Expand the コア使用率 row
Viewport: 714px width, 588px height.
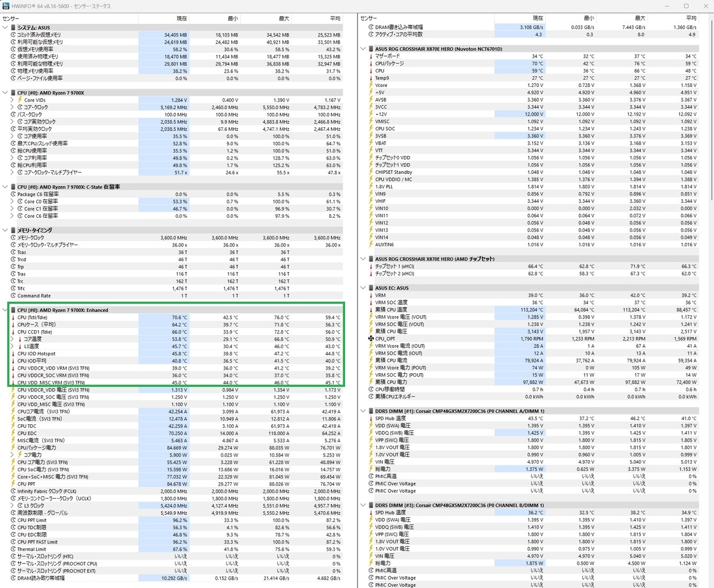coord(13,136)
